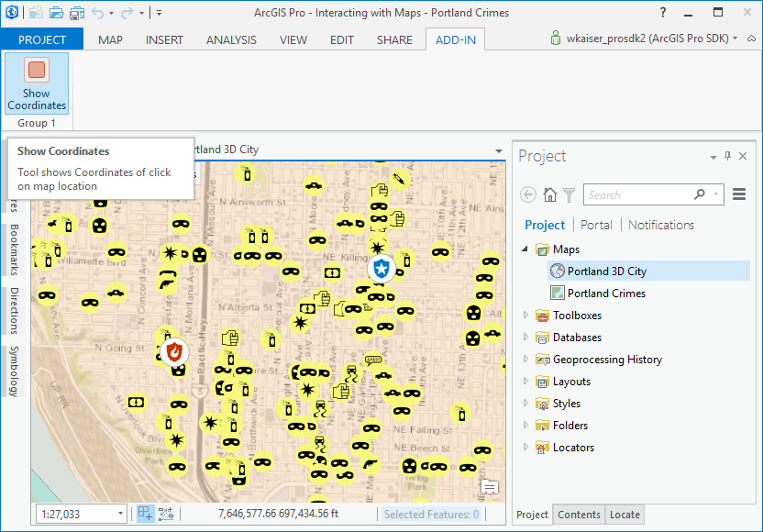
Task: Click the filter funnel icon in Project pane
Action: tap(569, 194)
